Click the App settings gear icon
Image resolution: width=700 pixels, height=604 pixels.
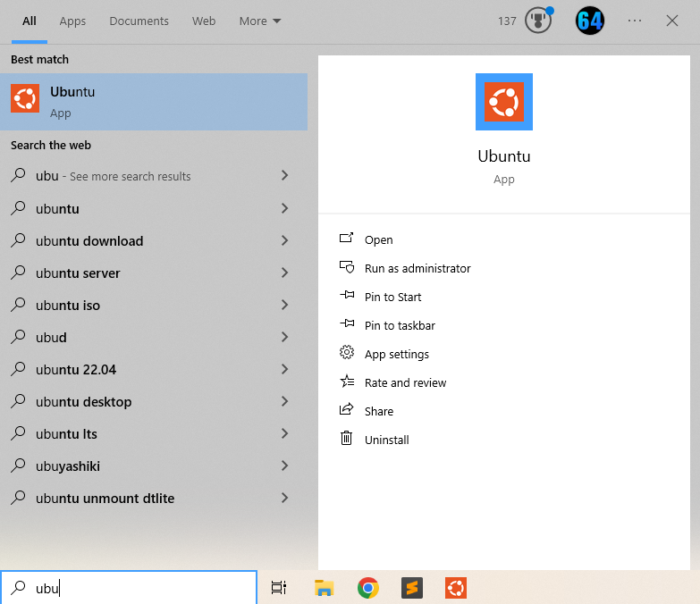(x=347, y=352)
